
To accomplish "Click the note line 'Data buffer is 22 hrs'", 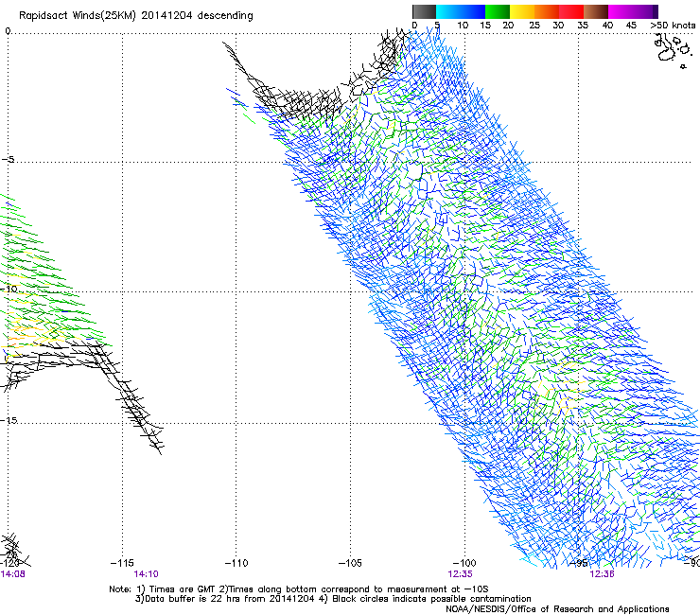I will [193, 599].
